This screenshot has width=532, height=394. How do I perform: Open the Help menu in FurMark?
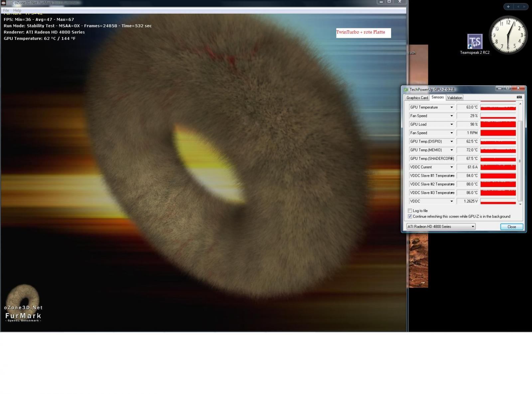tap(17, 10)
